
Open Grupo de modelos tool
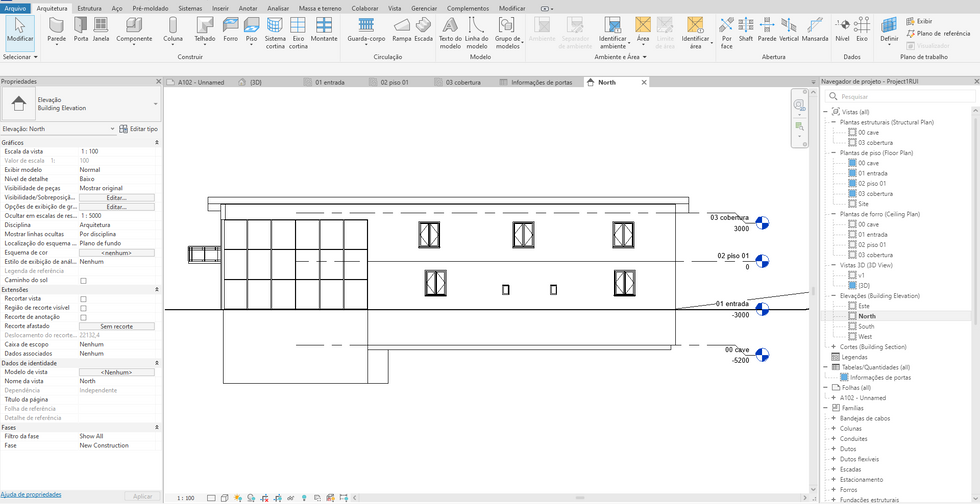(507, 33)
